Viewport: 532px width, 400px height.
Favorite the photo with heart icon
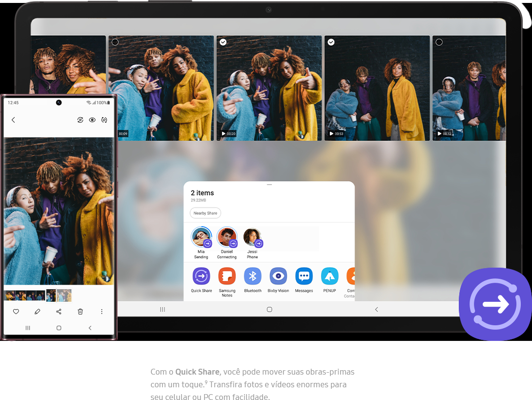click(16, 312)
